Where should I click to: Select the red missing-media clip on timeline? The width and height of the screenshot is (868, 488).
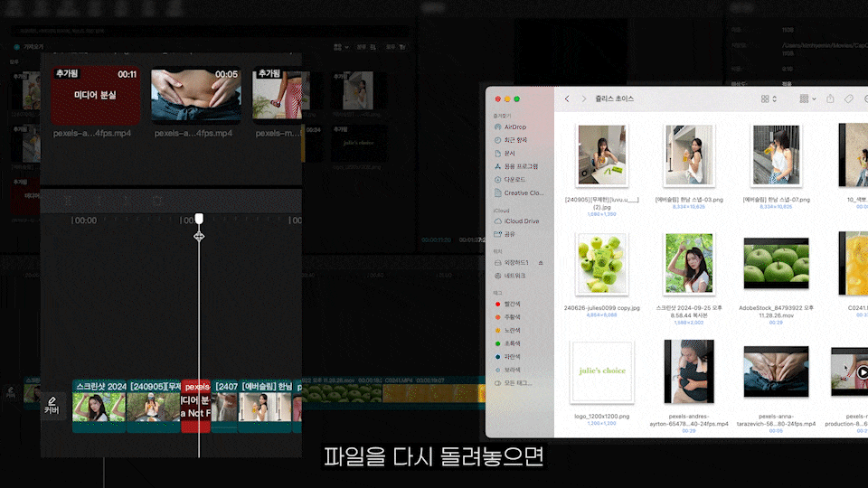(x=195, y=407)
